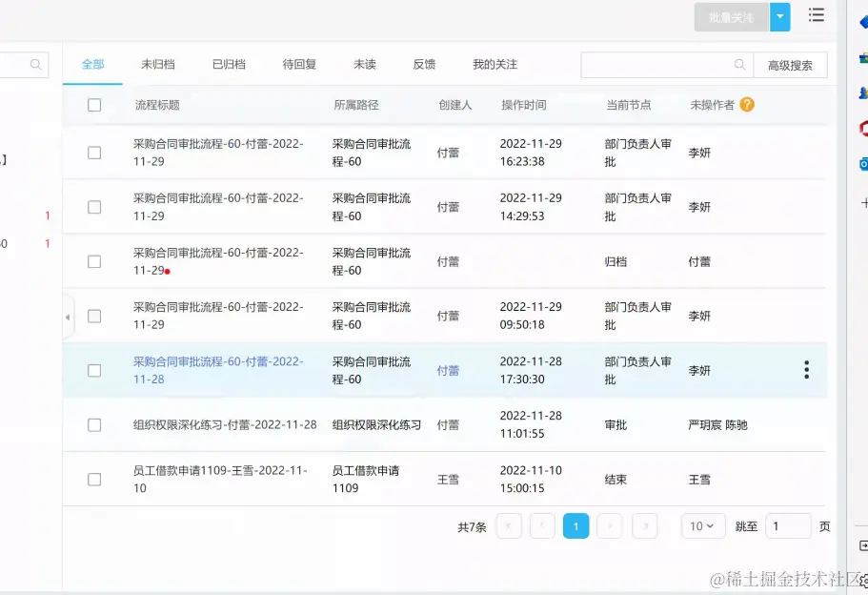
Task: Switch to the 待回复 tab
Action: (x=299, y=64)
